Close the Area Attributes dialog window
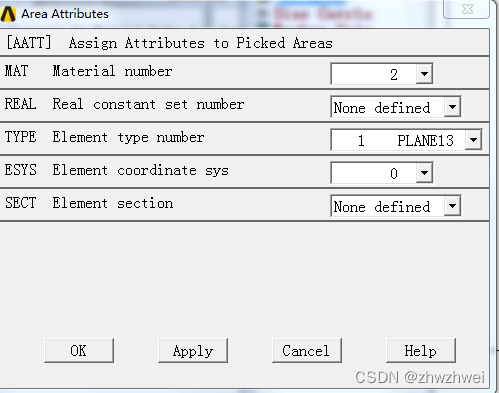 pyautogui.click(x=467, y=9)
